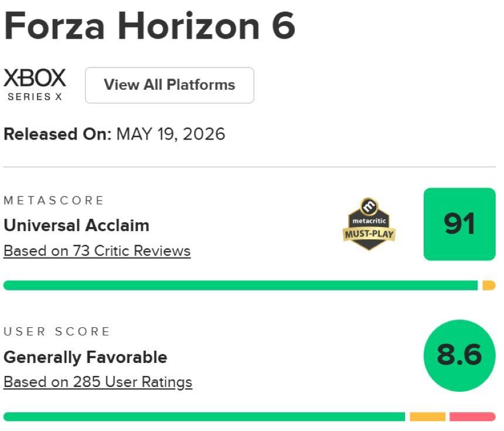Click the Metacritic Must-Play badge icon
504x431 pixels.
click(369, 224)
